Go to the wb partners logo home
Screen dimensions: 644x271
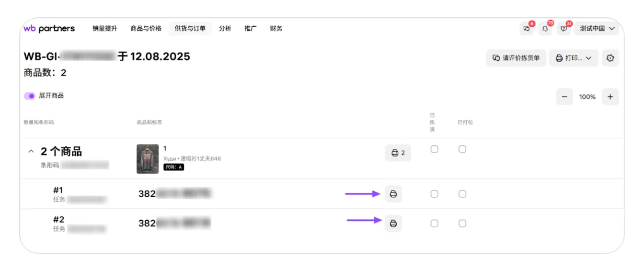[49, 28]
